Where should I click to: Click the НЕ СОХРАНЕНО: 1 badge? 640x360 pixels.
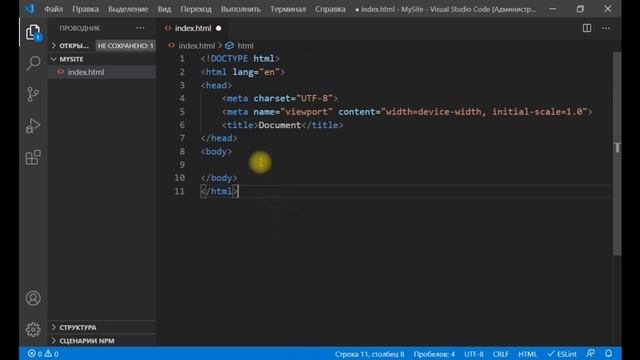coord(125,46)
